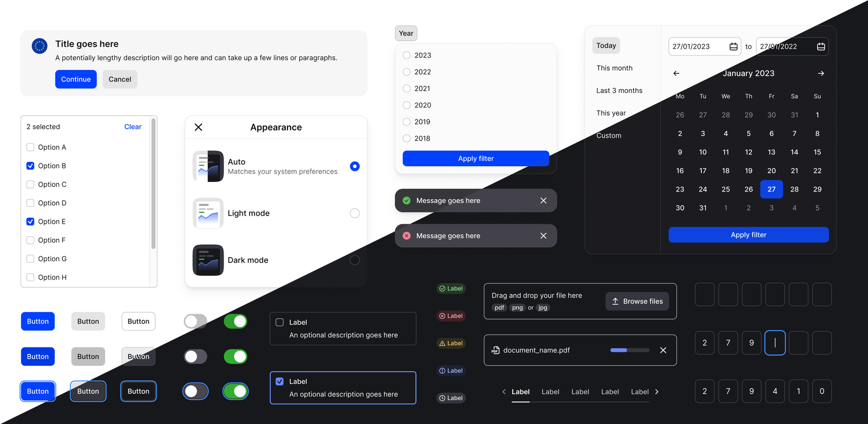Uncheck Option B in the list
This screenshot has width=868, height=424.
click(x=30, y=166)
